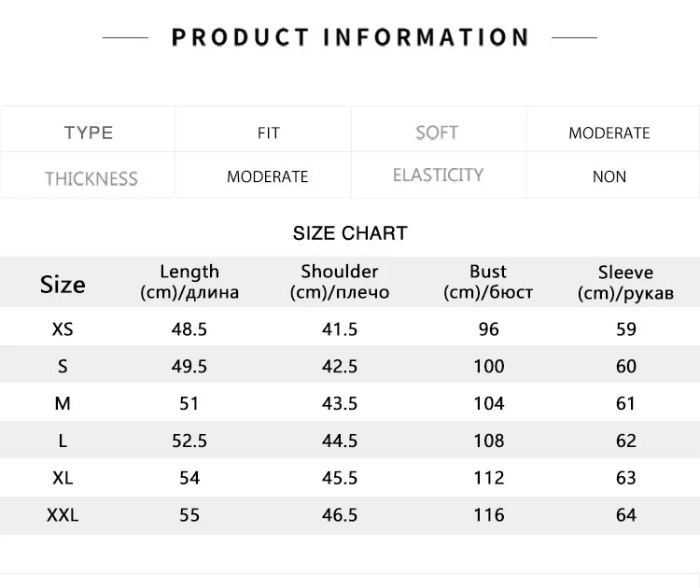Click the Size column header
Image resolution: width=700 pixels, height=588 pixels.
tap(63, 285)
